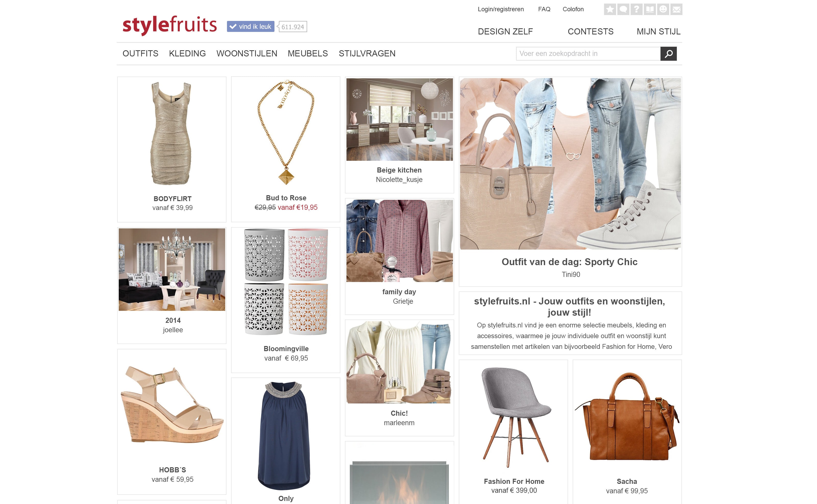Select the DESIGN ZELF tab

(505, 32)
